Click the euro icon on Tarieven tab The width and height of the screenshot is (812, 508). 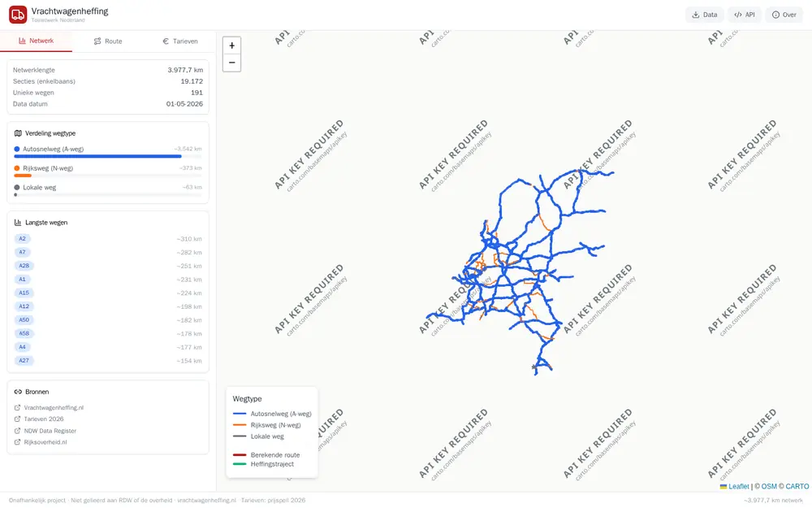[x=166, y=41]
